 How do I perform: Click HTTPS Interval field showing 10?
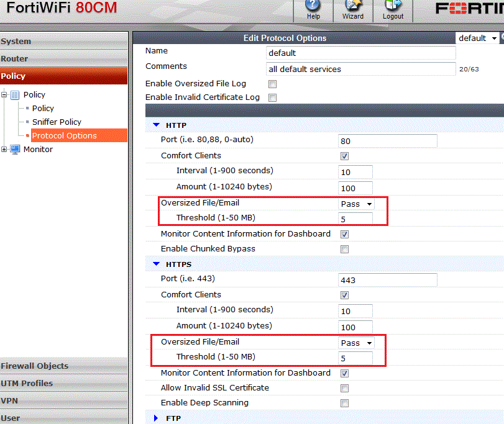pos(355,312)
